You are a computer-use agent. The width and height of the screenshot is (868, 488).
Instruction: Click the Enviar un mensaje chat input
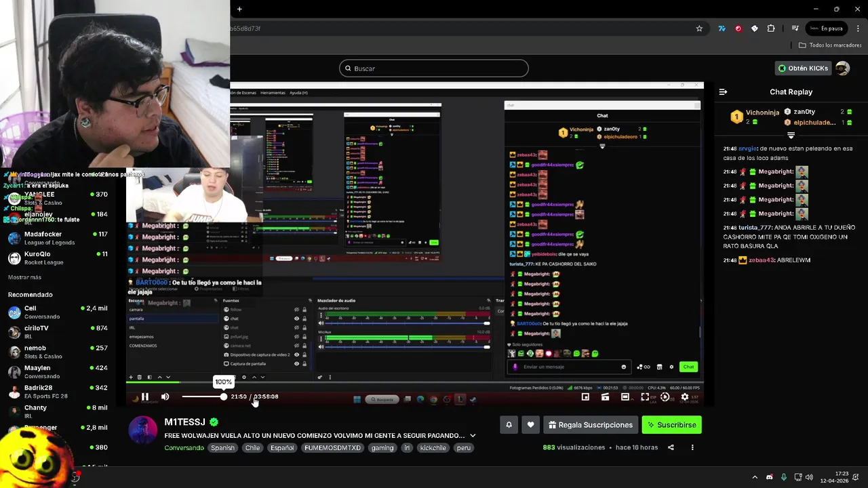pos(568,367)
